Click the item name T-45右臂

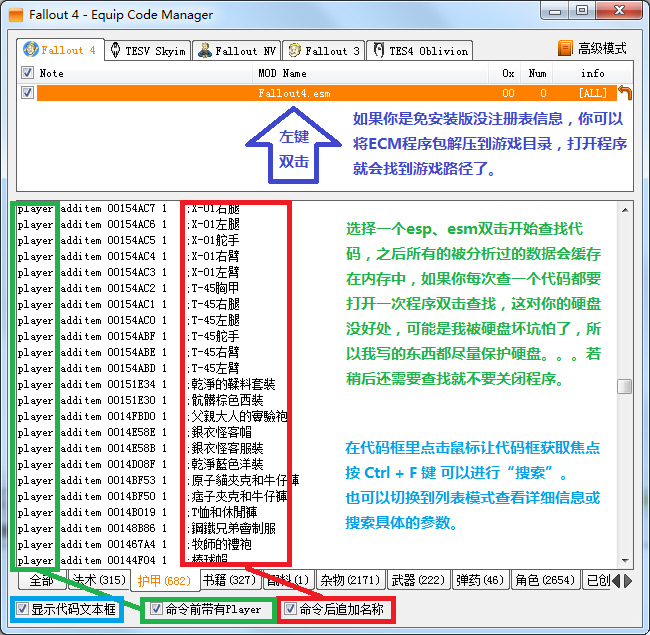point(216,352)
